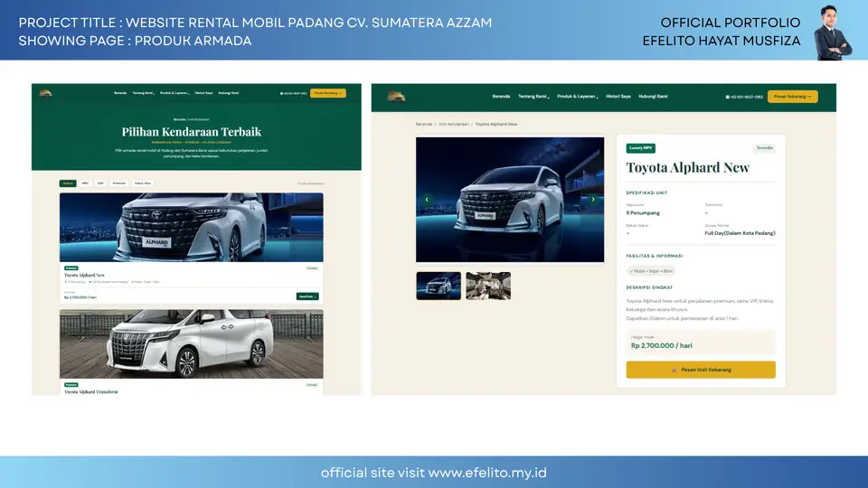
Task: Click the site logo on the listing page
Action: pos(45,93)
